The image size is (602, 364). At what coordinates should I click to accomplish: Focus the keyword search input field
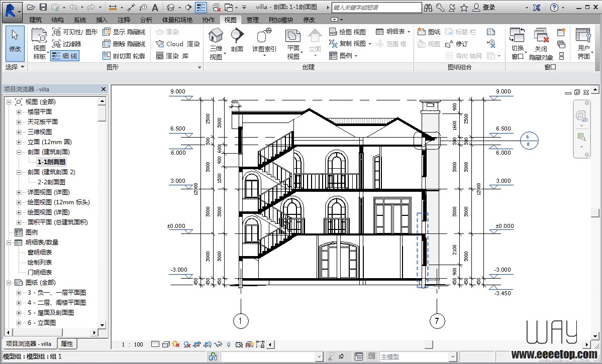[x=376, y=8]
